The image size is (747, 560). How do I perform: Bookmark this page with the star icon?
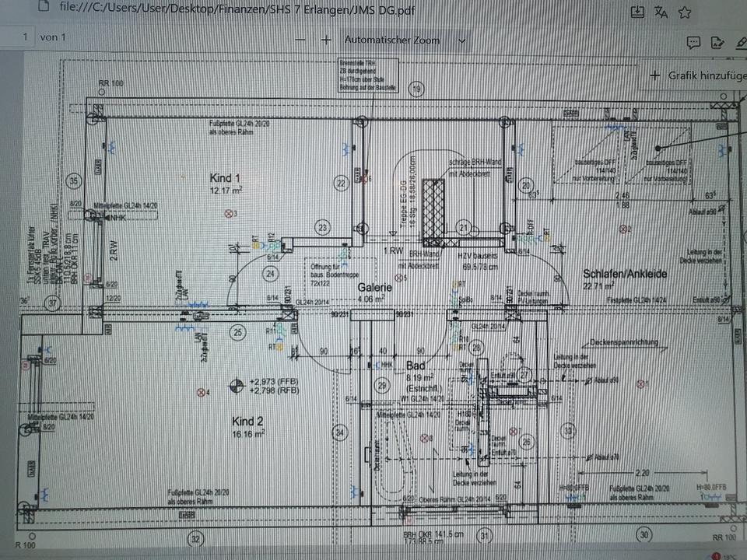(685, 12)
